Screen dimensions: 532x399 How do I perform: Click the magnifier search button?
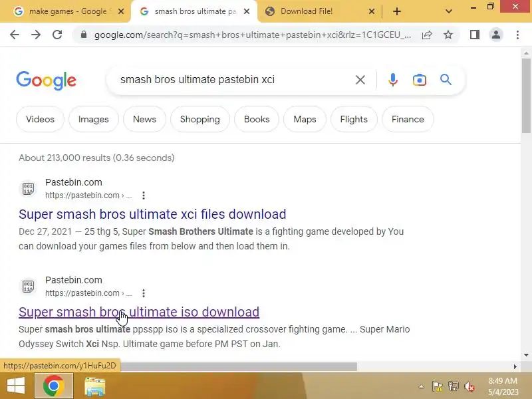pyautogui.click(x=446, y=80)
